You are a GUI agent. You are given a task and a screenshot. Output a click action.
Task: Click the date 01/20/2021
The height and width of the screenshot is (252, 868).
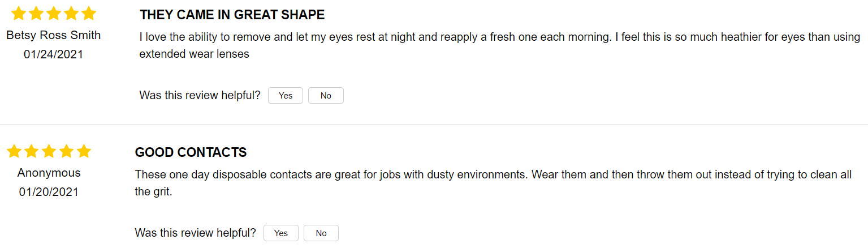pos(49,192)
